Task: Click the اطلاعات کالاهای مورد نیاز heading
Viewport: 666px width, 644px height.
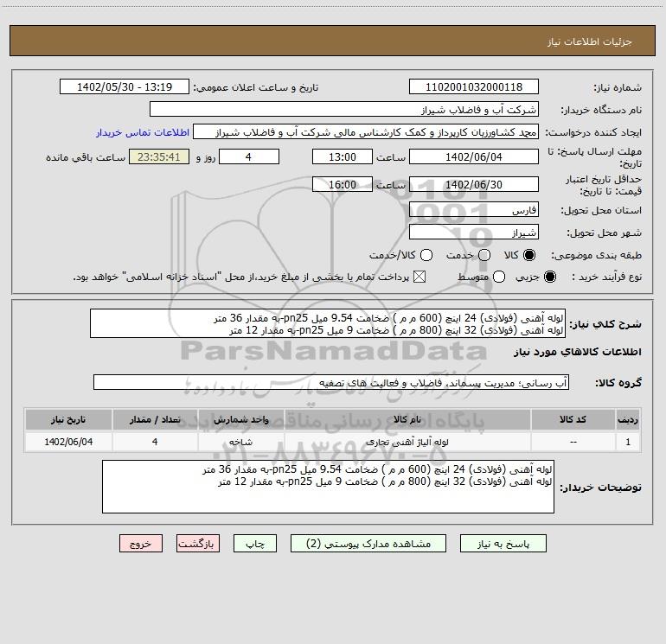Action: pos(578,352)
